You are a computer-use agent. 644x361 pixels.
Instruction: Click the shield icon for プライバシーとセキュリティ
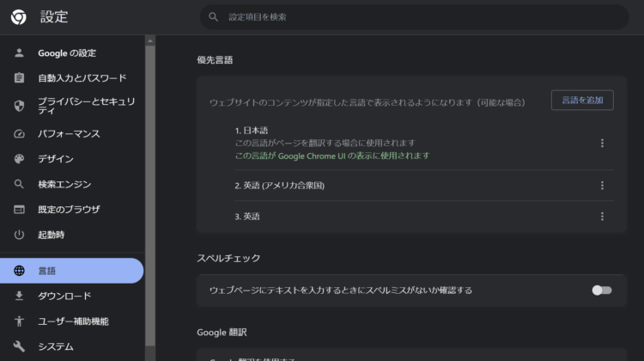19,106
